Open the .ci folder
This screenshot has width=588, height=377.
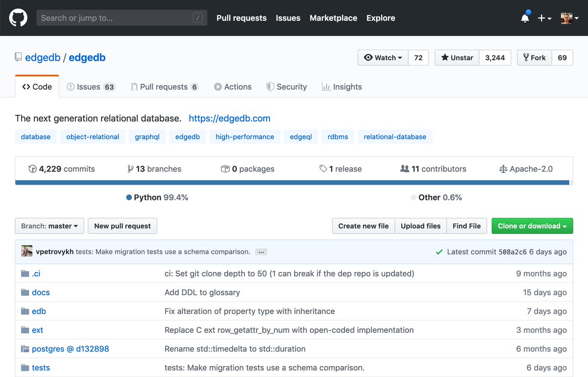[36, 274]
